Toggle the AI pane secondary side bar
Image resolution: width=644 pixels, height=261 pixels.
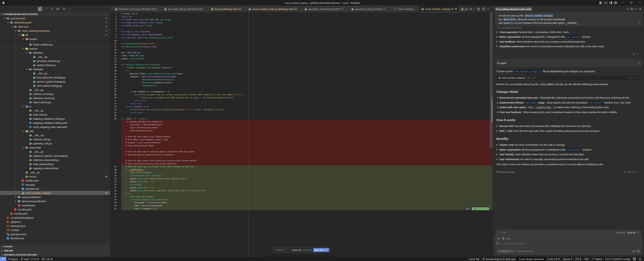610,3
